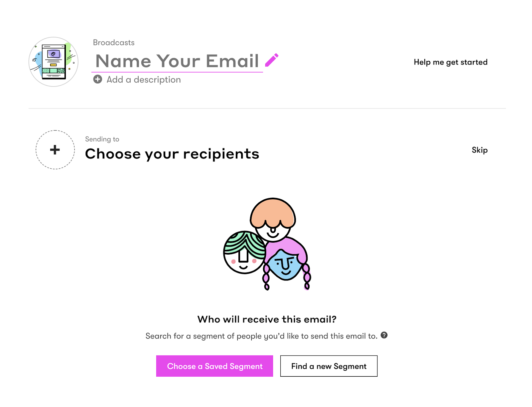532x407 pixels.
Task: Click the plus icon beside Add a description
Action: (98, 79)
